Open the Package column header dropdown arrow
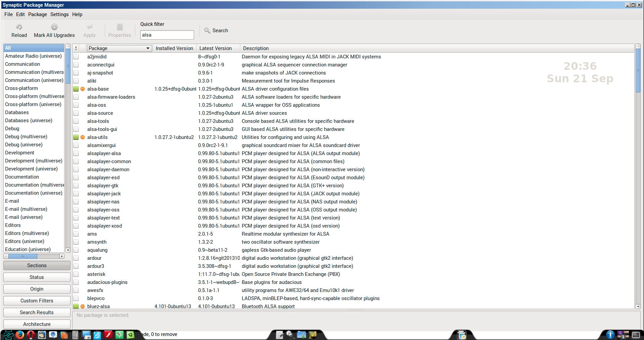644x340 pixels. (148, 48)
